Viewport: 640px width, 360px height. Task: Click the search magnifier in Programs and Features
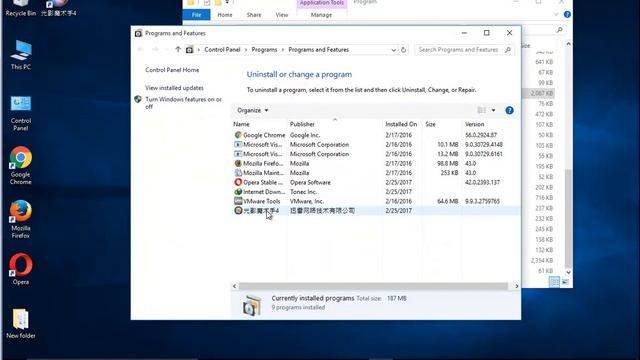(x=508, y=50)
